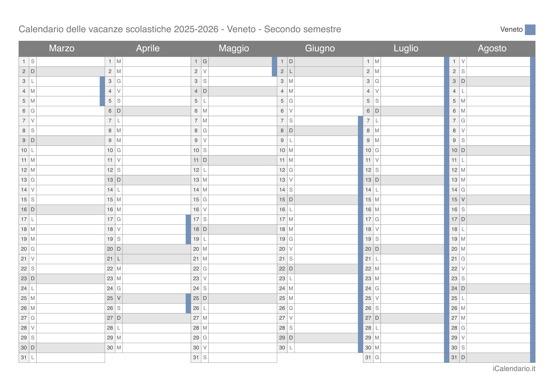
Task: Click day number 6 in Aprile
Action: point(110,111)
